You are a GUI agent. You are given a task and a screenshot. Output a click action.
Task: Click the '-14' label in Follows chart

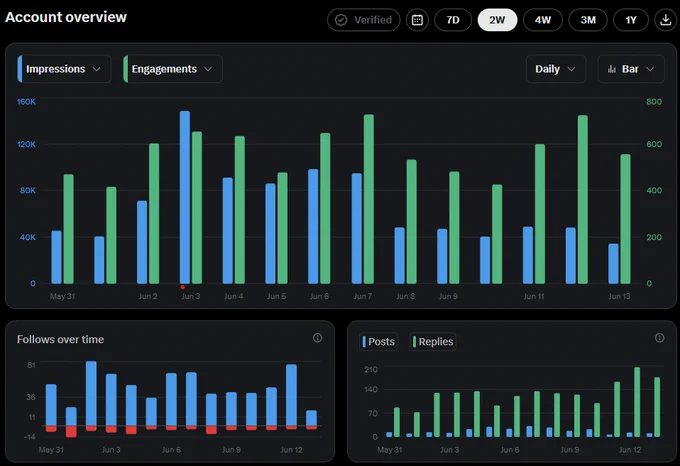click(29, 437)
